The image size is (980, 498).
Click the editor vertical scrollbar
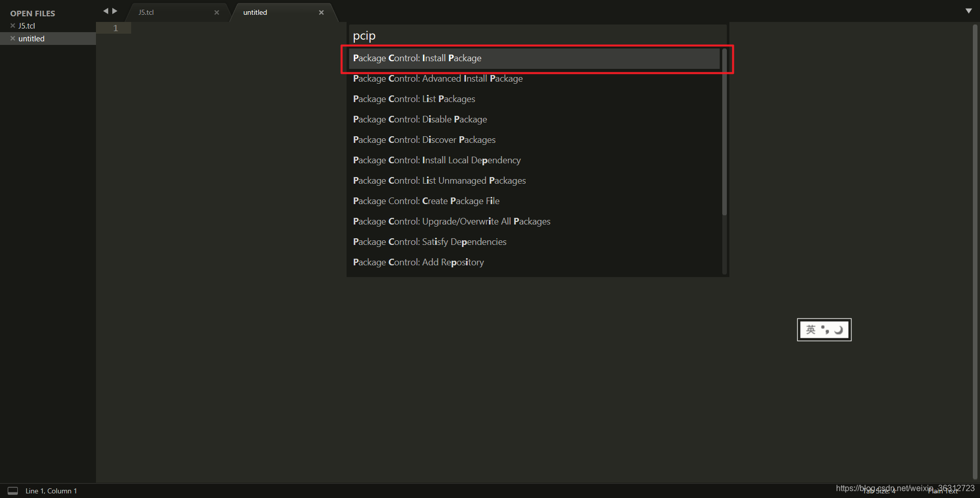coord(975,253)
